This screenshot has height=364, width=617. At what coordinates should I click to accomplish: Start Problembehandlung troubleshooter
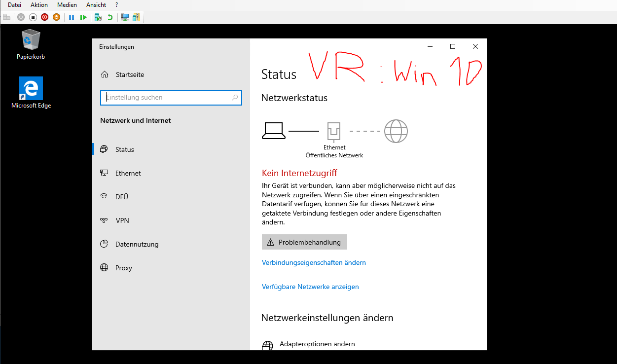coord(304,242)
